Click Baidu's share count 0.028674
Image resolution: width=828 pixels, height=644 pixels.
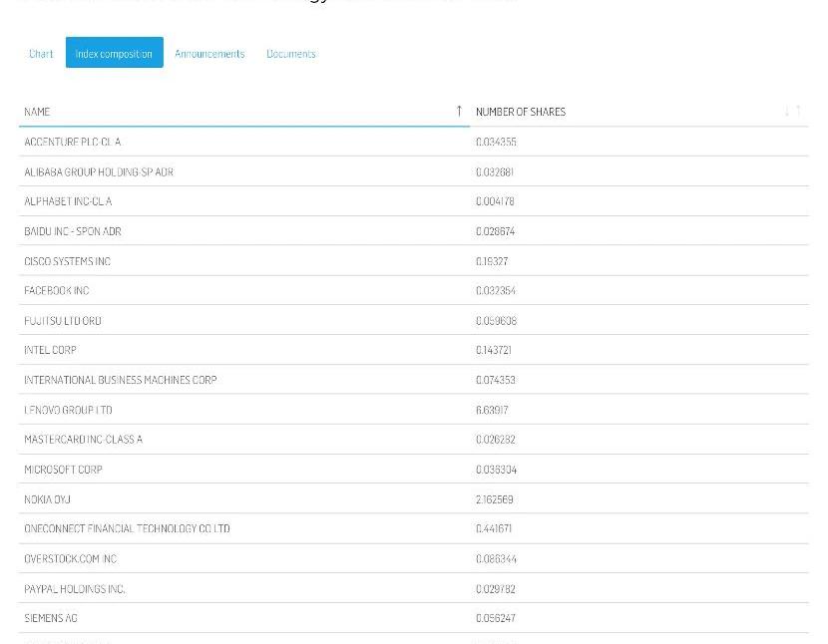tap(496, 231)
